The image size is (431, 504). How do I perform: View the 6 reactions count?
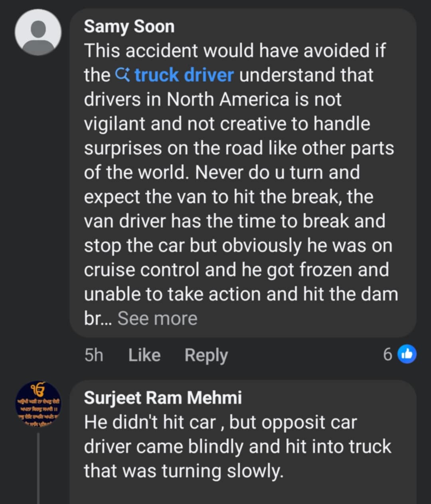(x=388, y=354)
